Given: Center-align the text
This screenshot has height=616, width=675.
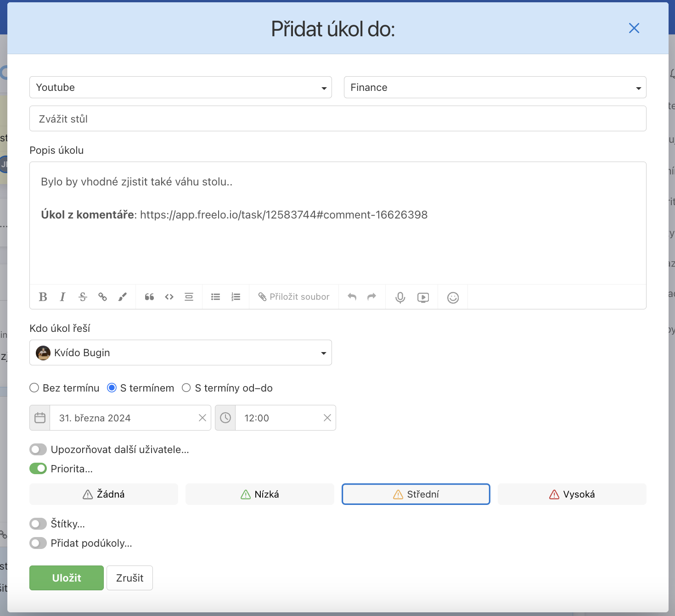Looking at the screenshot, I should click(x=189, y=297).
